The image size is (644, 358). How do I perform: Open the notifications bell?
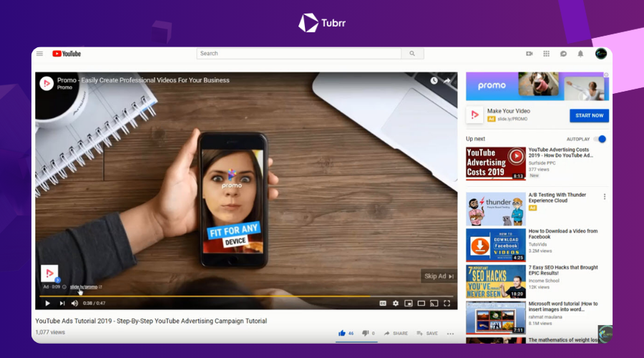580,54
